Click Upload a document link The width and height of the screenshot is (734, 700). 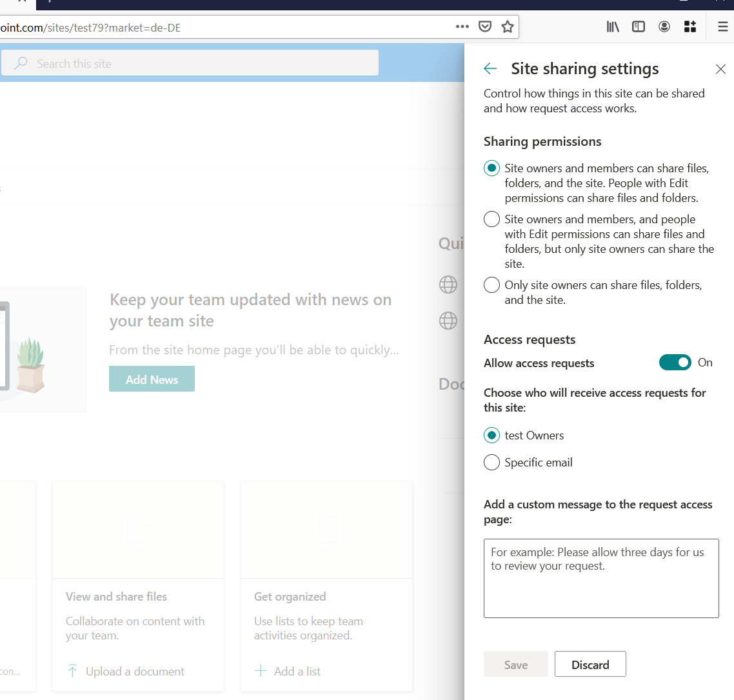135,672
